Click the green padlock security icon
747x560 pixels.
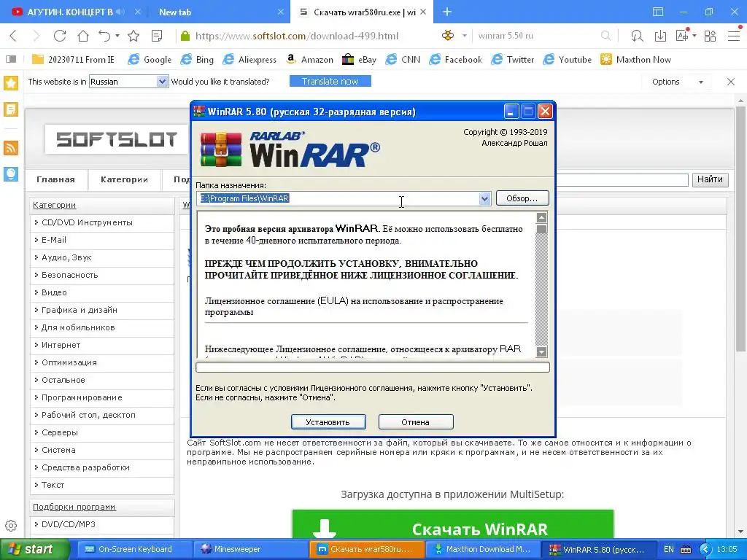click(x=185, y=36)
